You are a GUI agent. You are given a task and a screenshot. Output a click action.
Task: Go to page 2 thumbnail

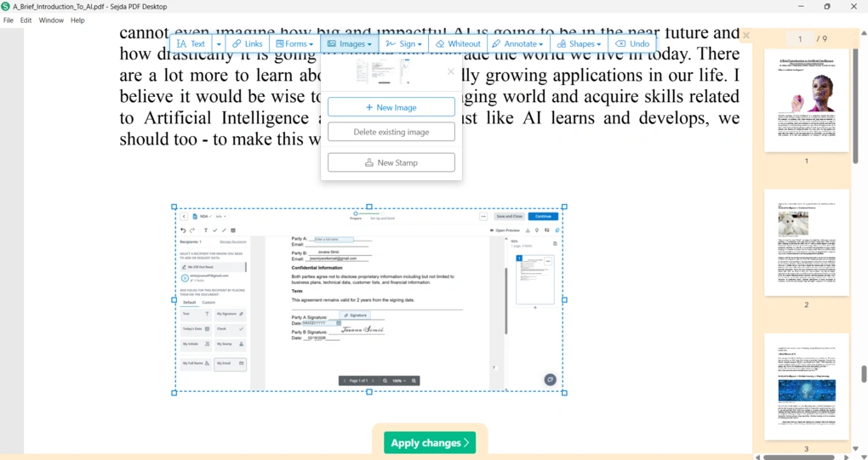click(807, 242)
